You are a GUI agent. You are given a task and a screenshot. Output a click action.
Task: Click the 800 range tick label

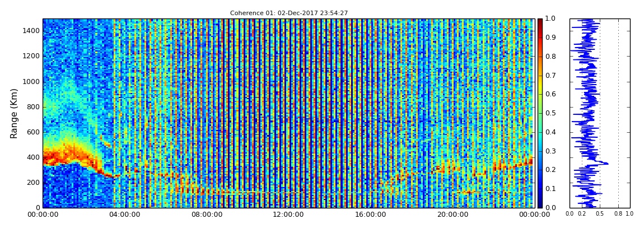[x=34, y=107]
